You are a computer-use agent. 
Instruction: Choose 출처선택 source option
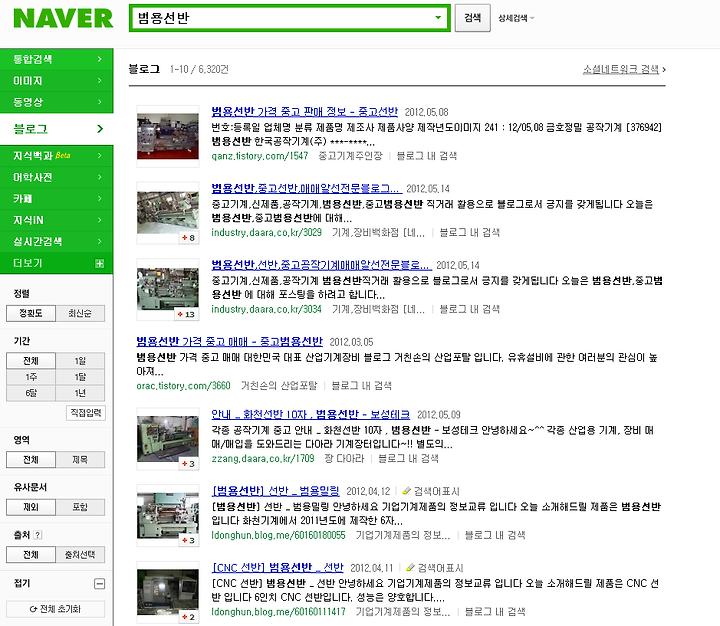[x=80, y=554]
